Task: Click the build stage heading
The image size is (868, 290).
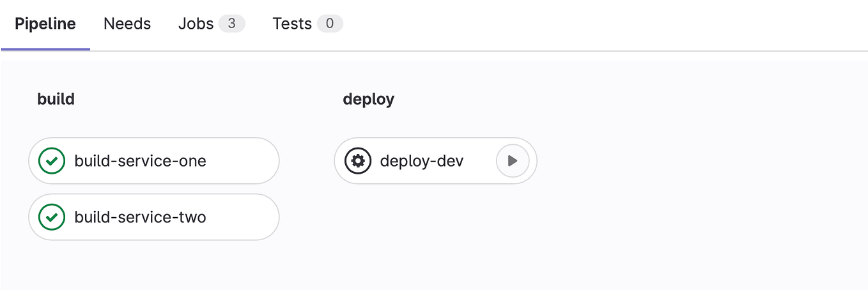Action: tap(56, 99)
